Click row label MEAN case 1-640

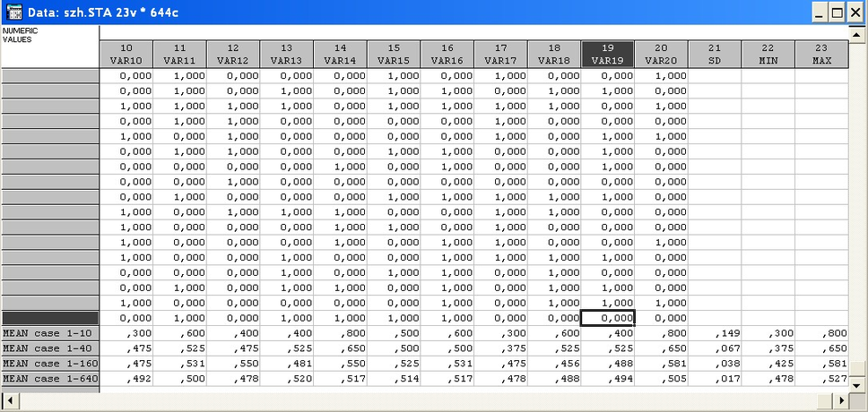pyautogui.click(x=50, y=379)
